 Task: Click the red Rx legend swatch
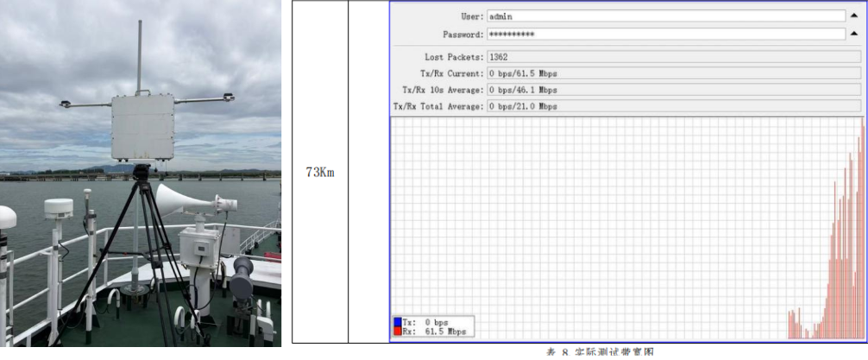pos(398,332)
